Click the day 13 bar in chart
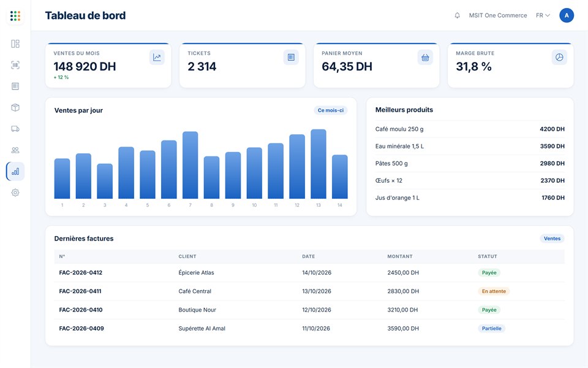Screen dimensions: 588x368 [x=318, y=164]
